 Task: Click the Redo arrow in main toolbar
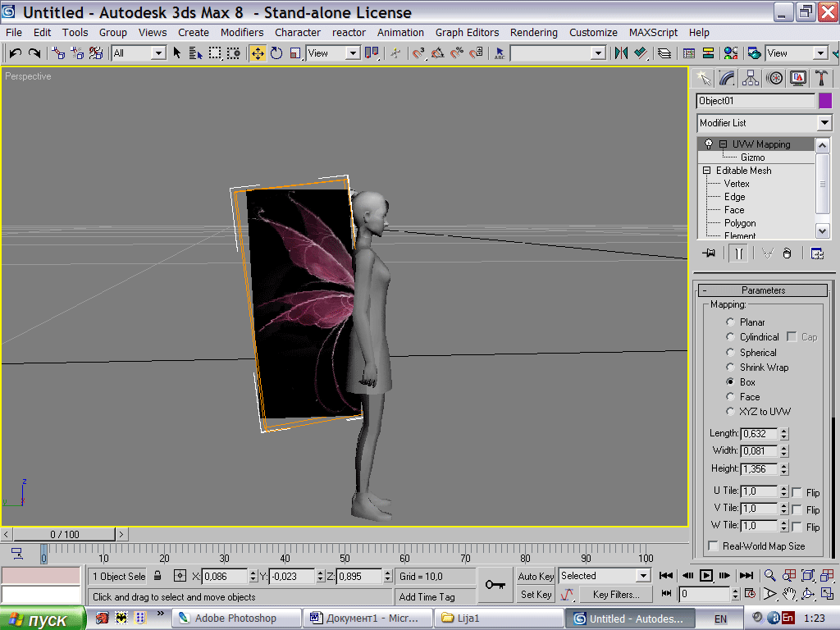(34, 53)
